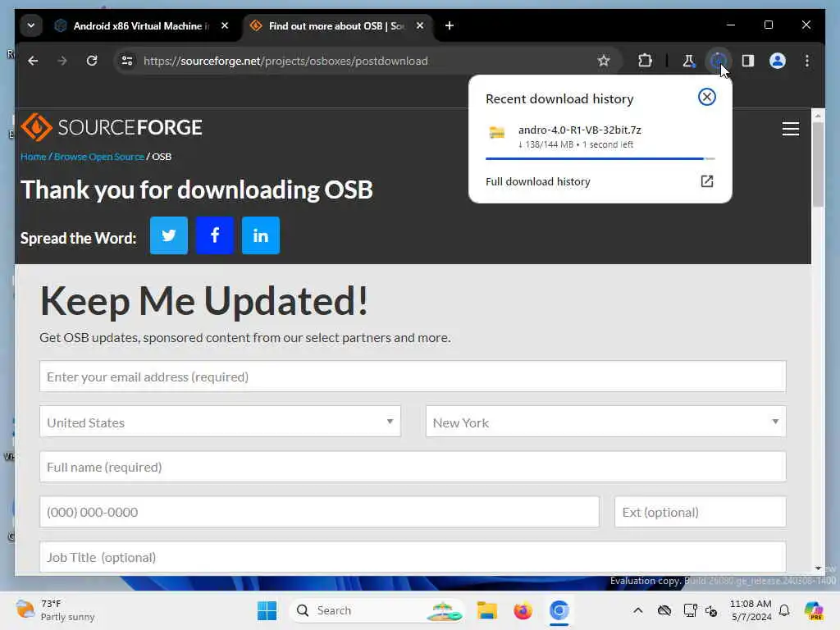
Task: Click the download file archive icon
Action: (497, 132)
